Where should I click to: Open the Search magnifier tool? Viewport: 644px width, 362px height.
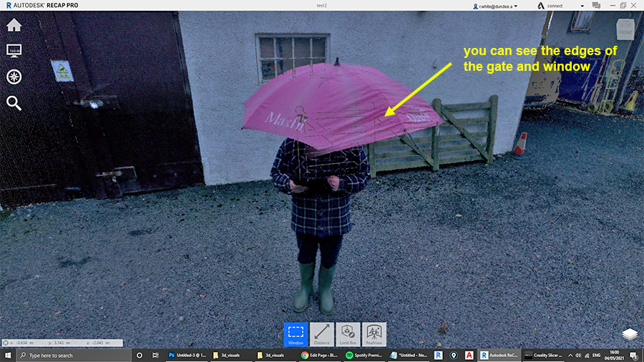pos(14,103)
